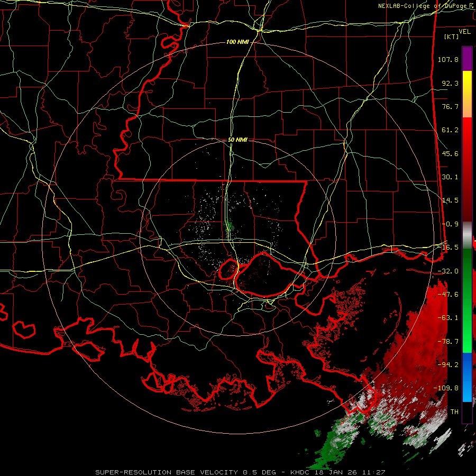Click the Super-Resolution Base Velocity caption
The width and height of the screenshot is (476, 476).
click(240, 472)
